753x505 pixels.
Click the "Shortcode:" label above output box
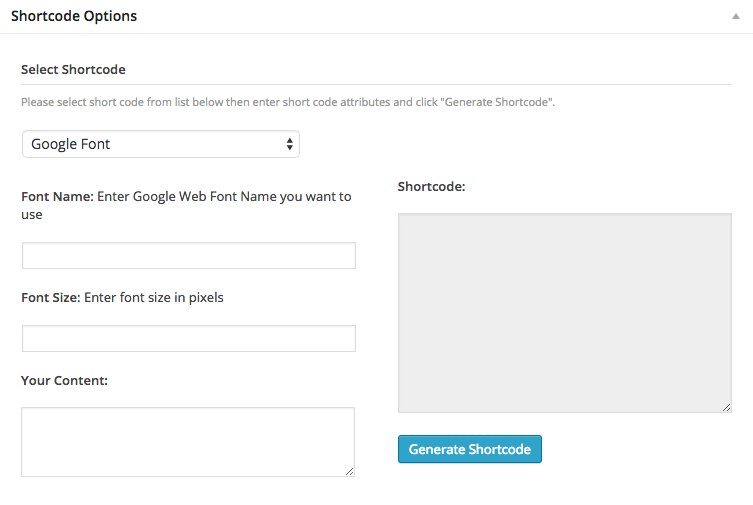(x=431, y=186)
